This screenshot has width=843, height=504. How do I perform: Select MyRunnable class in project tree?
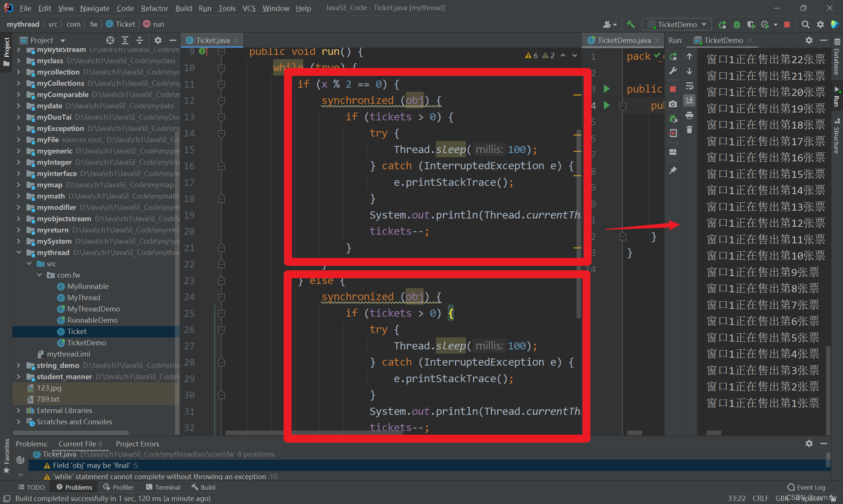coord(88,286)
